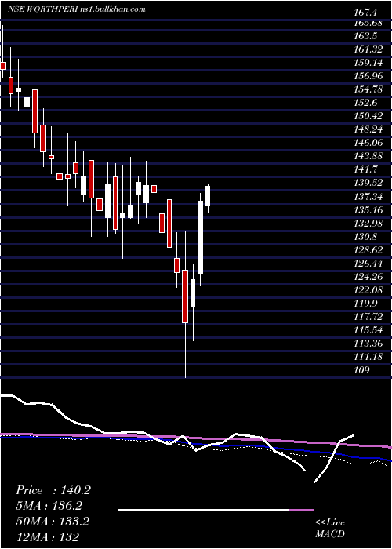The height and width of the screenshot is (549, 392).
Task: Select the 5MA : 136.2 value
Action: pos(49,506)
